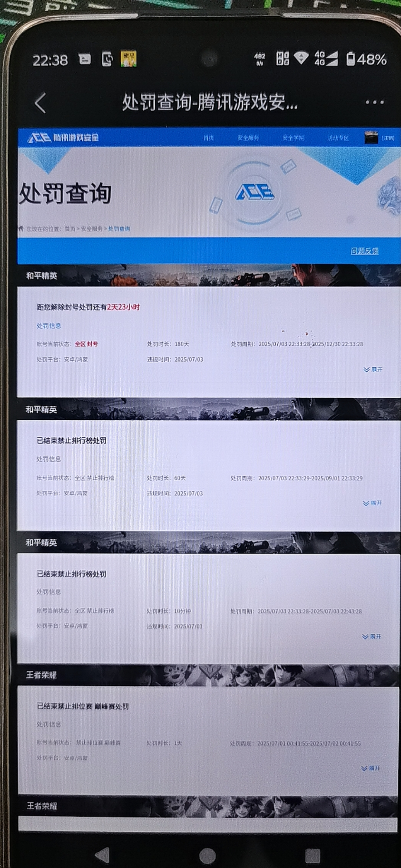
Task: Tap the Wi-Fi icon in status bar
Action: point(301,58)
